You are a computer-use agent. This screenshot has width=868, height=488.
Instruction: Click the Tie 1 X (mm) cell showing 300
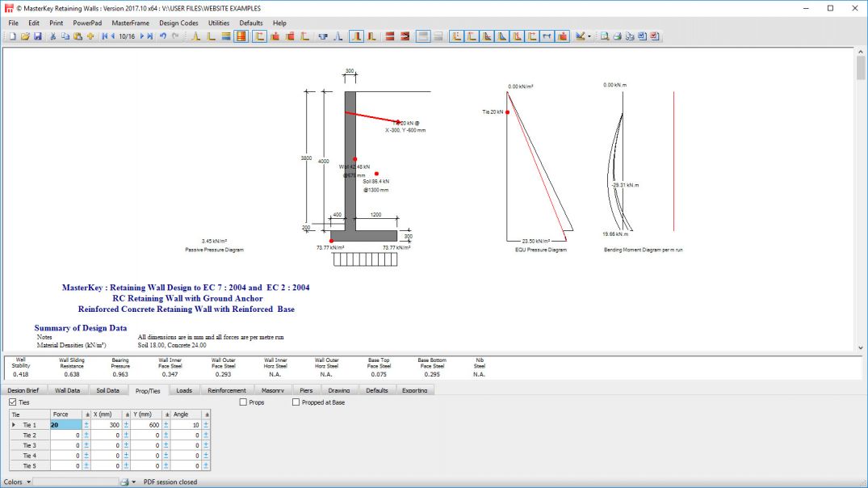click(107, 425)
